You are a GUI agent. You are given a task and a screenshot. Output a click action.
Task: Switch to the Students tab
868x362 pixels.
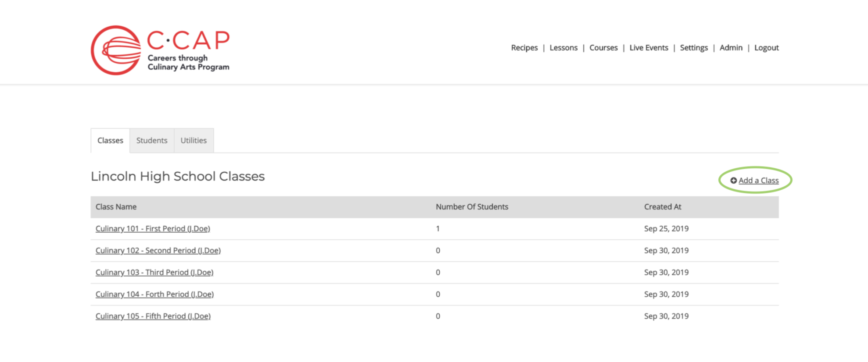pos(152,141)
